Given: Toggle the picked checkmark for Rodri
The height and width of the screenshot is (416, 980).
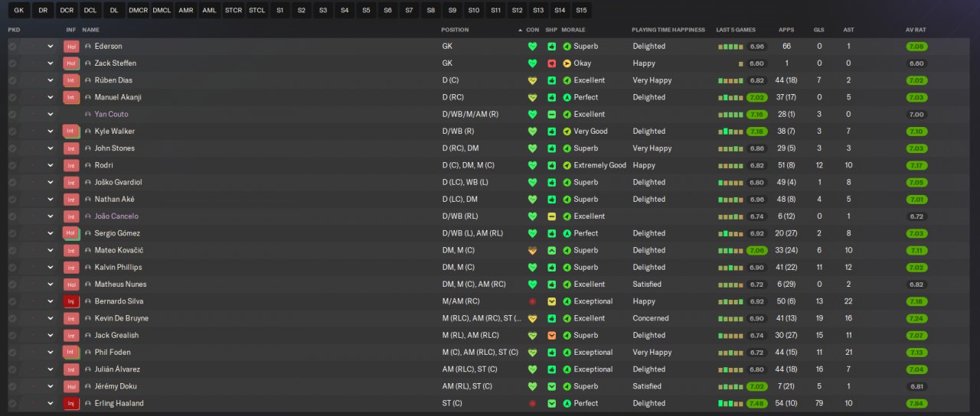Looking at the screenshot, I should (x=12, y=165).
